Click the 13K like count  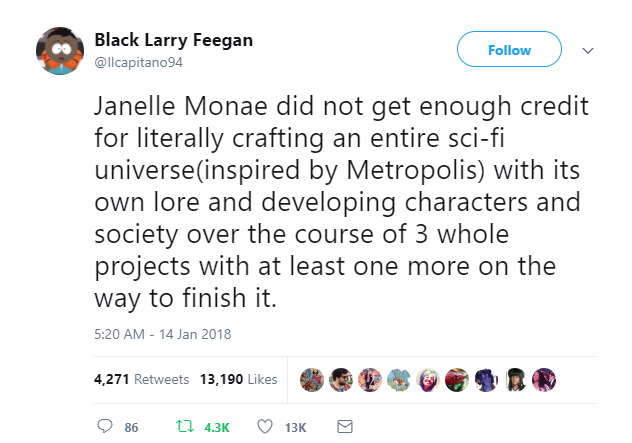pyautogui.click(x=296, y=428)
